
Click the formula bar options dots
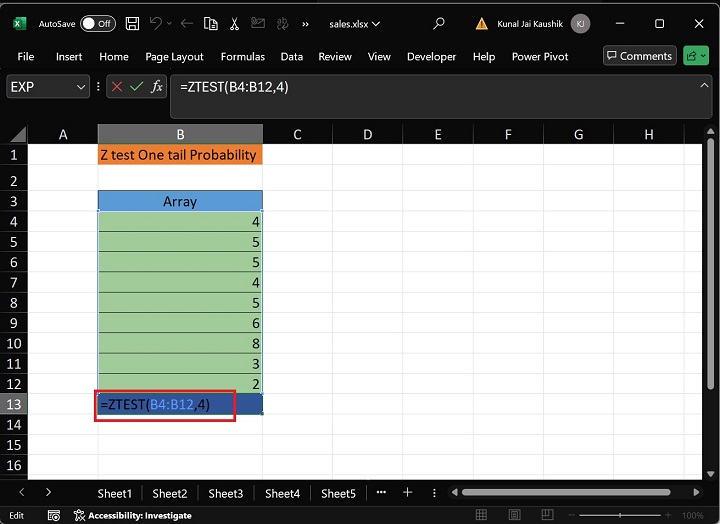coord(98,87)
